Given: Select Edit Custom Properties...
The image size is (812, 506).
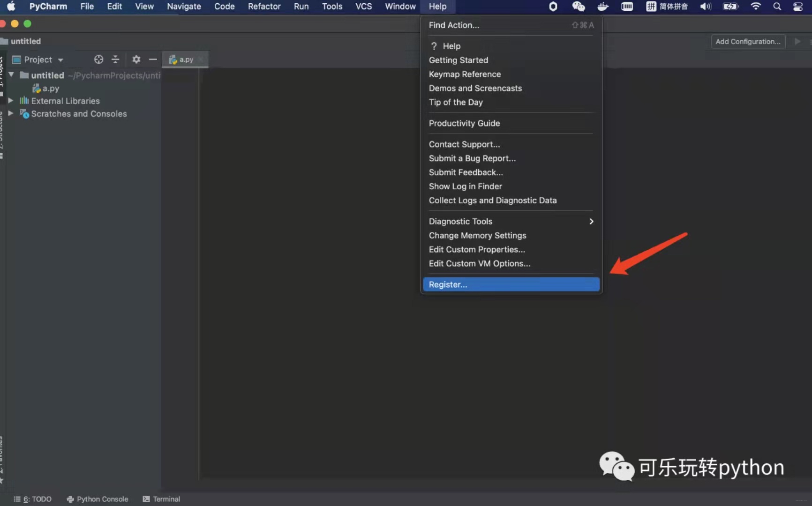Looking at the screenshot, I should tap(511, 249).
